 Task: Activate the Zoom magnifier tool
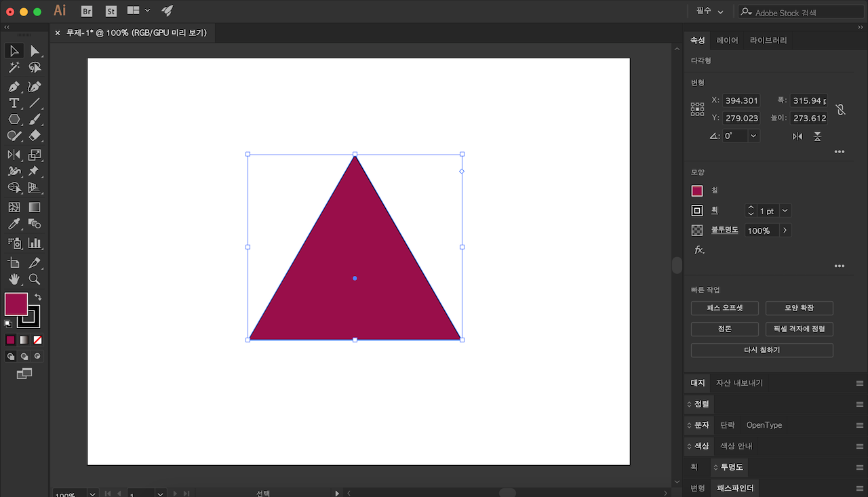tap(35, 279)
